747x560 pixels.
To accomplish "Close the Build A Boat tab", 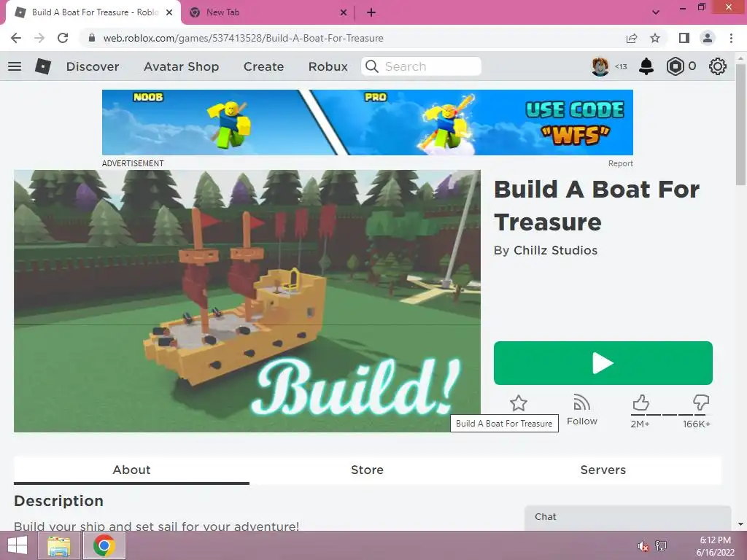I will coord(169,12).
